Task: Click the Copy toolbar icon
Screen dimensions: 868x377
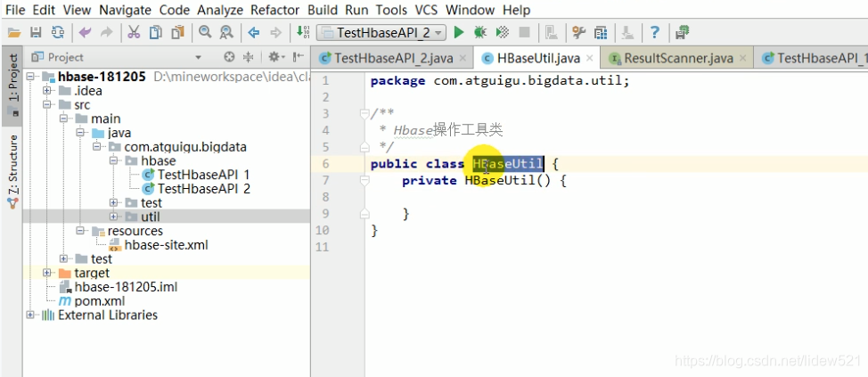Action: tap(156, 33)
